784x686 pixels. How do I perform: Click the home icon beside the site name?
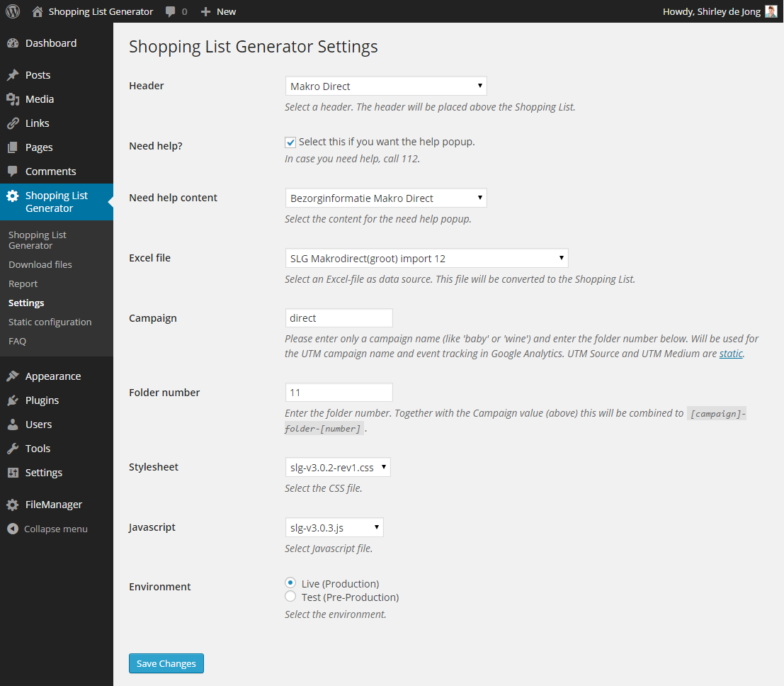[38, 11]
